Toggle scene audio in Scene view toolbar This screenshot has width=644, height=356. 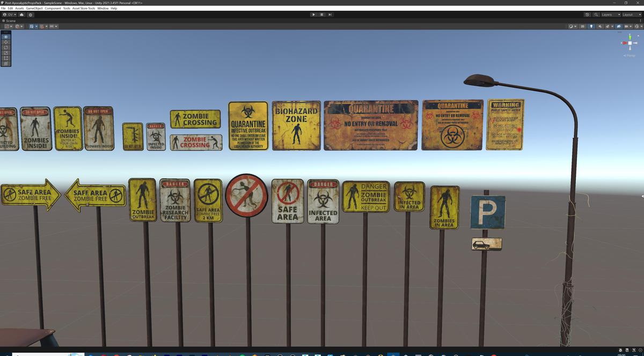(600, 26)
